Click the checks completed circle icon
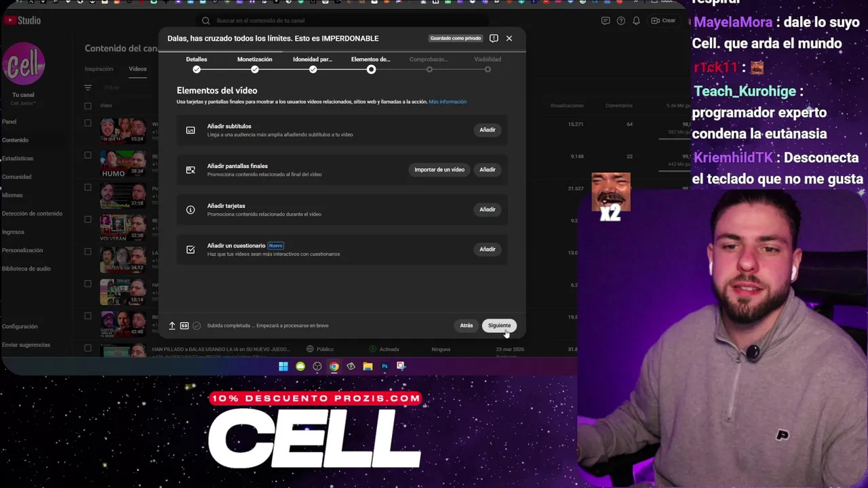 (x=197, y=326)
